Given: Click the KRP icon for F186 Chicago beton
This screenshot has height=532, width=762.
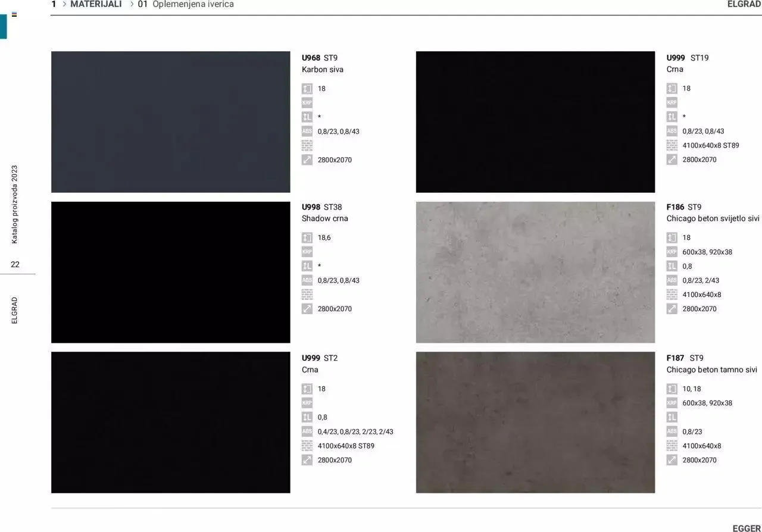Looking at the screenshot, I should tap(672, 252).
